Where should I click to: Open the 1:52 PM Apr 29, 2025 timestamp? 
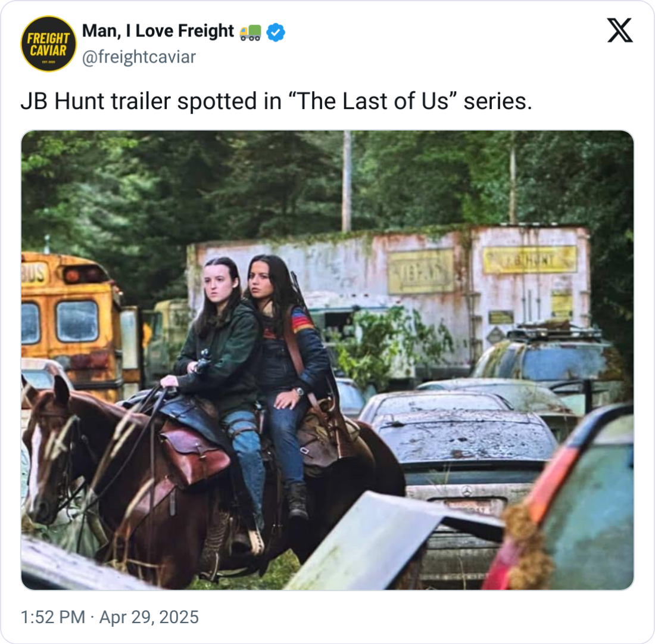pos(110,617)
